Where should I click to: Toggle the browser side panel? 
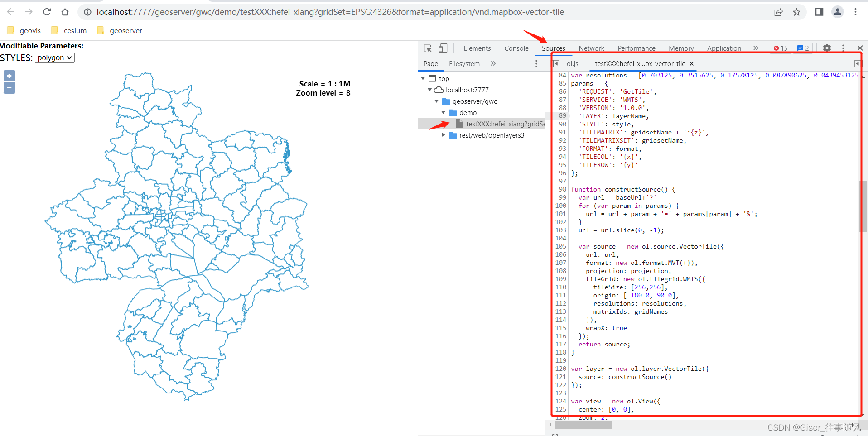pyautogui.click(x=819, y=12)
